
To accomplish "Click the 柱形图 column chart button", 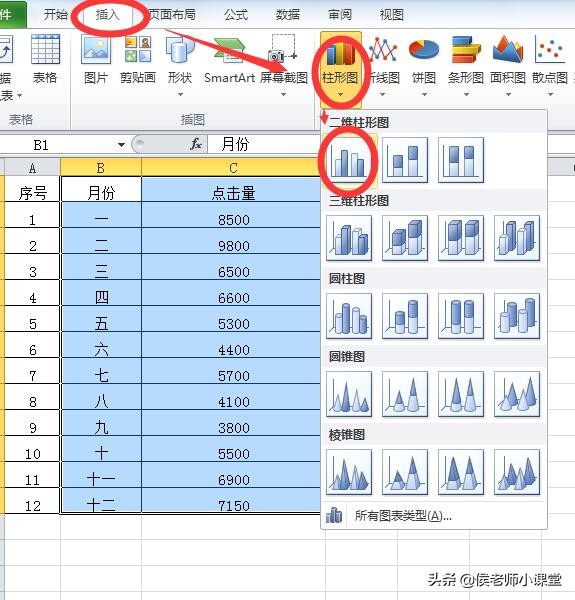I will (x=340, y=69).
